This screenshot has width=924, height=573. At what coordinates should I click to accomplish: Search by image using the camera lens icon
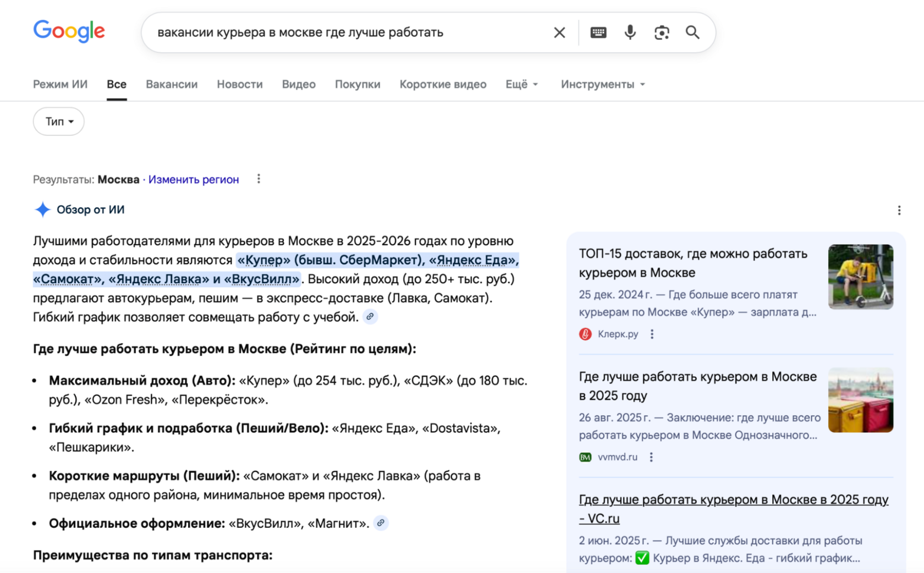tap(662, 32)
